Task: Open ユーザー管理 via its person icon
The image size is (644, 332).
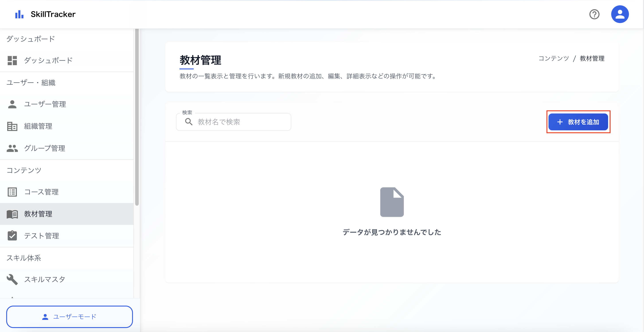Action: click(12, 104)
